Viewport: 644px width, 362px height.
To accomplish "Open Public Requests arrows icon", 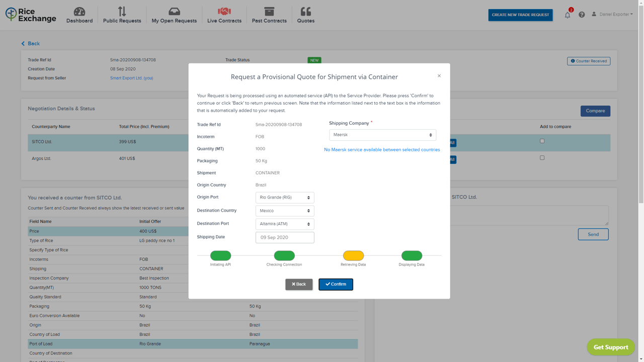I will tap(122, 11).
